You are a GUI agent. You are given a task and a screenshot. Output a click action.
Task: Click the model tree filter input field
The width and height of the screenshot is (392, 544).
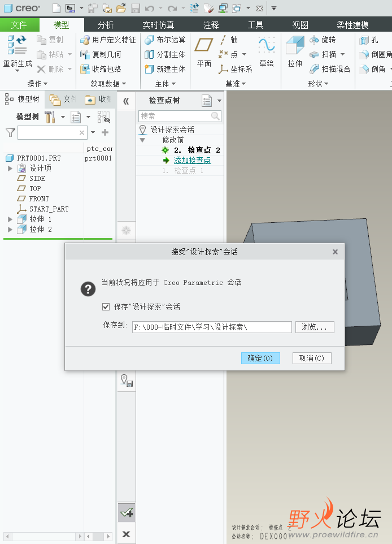click(53, 132)
